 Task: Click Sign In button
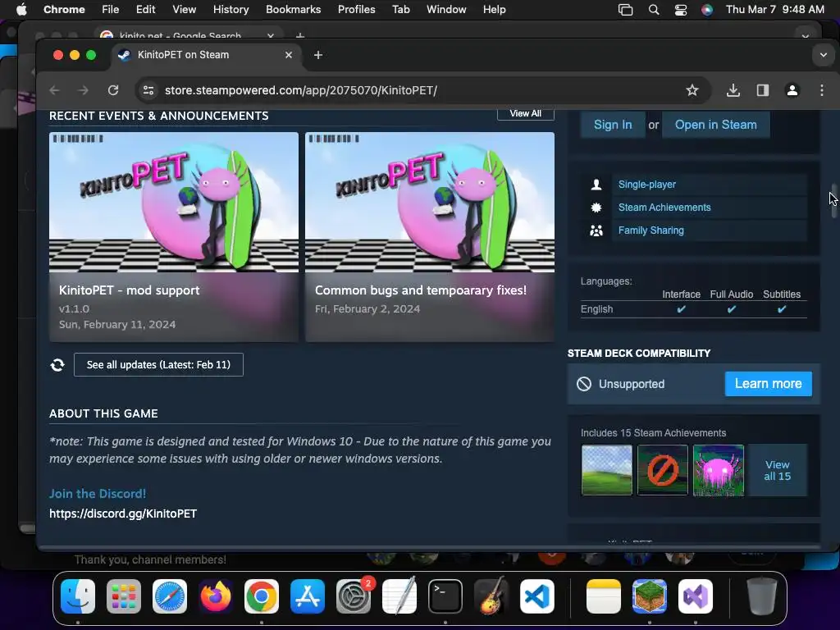613,125
